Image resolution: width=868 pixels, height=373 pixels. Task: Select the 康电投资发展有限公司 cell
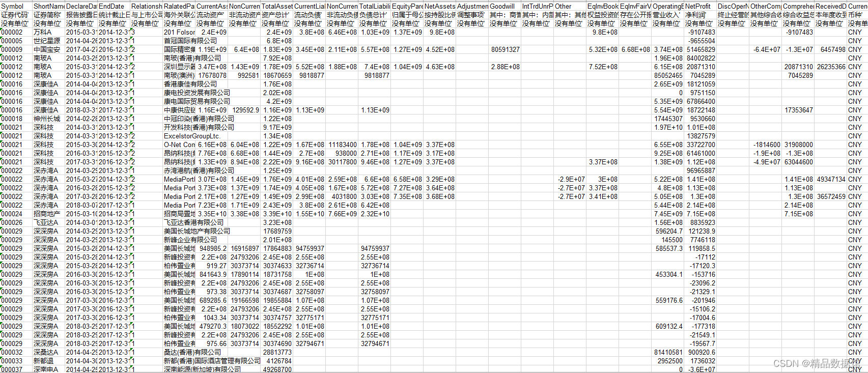point(197,93)
